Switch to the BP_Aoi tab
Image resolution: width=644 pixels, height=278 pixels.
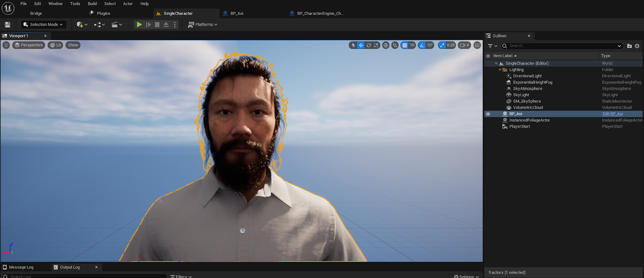click(x=236, y=13)
